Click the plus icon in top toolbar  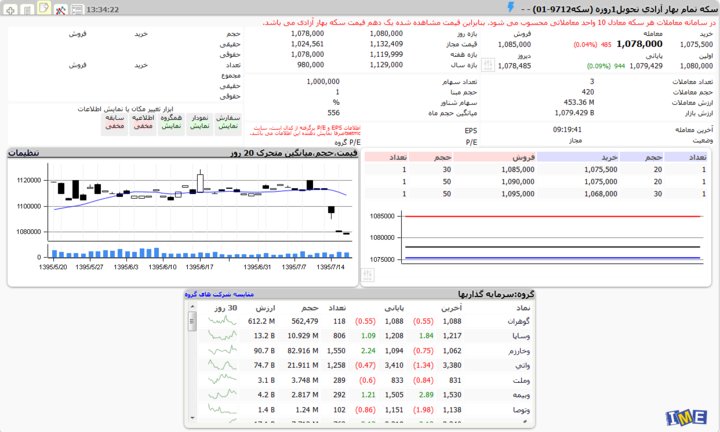tap(11, 8)
